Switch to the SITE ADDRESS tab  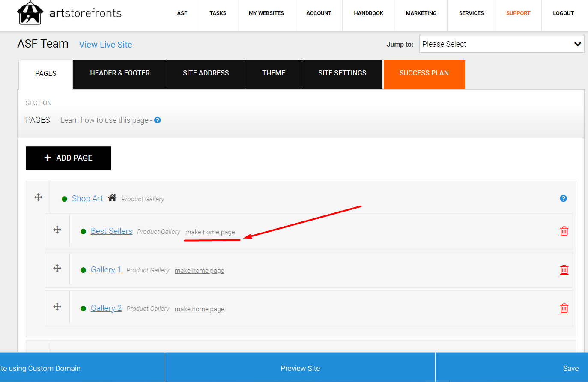pos(206,74)
